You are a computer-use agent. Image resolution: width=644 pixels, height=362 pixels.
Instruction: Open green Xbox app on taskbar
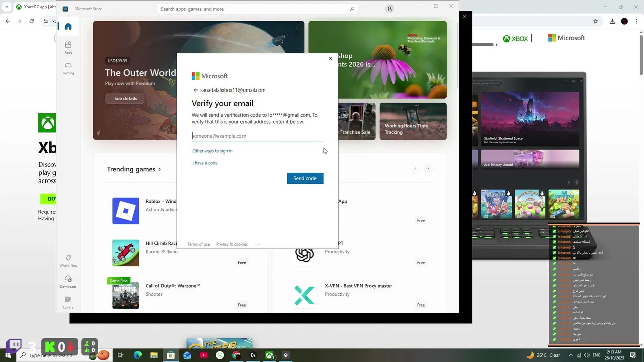pyautogui.click(x=270, y=355)
